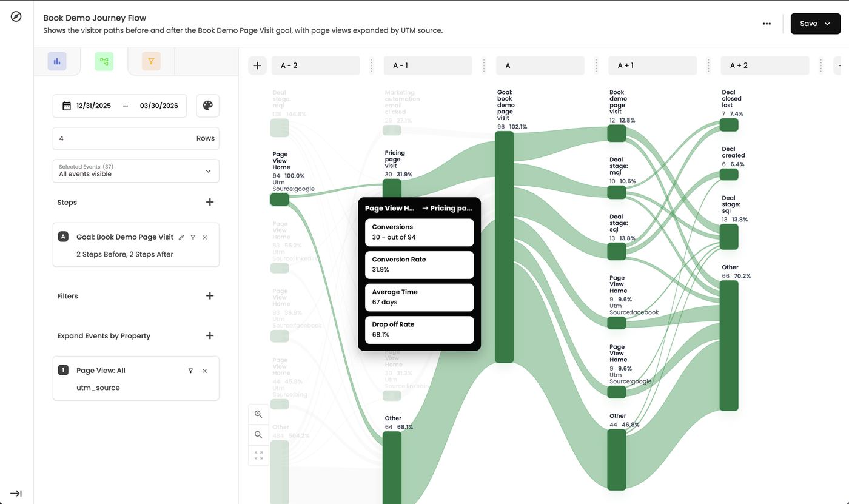Switch to the bar chart view tab
The image size is (849, 504).
tap(57, 61)
